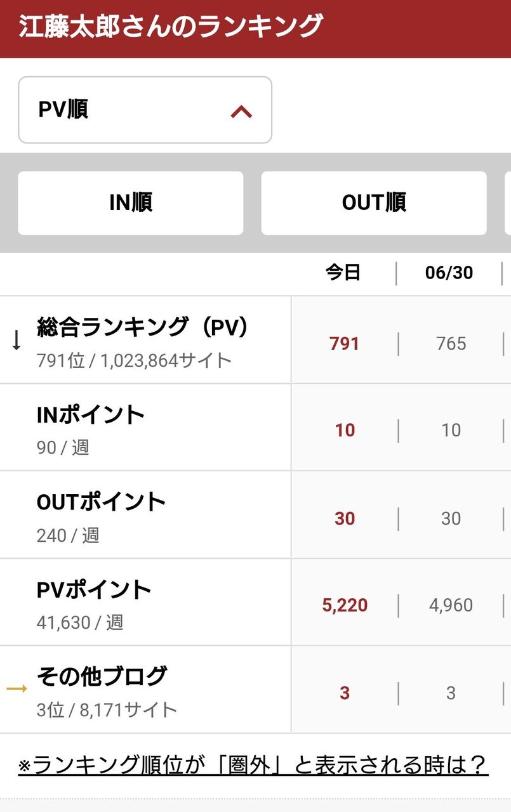Open the PVポイント row
Viewport: 511px width, 812px height.
tap(145, 603)
